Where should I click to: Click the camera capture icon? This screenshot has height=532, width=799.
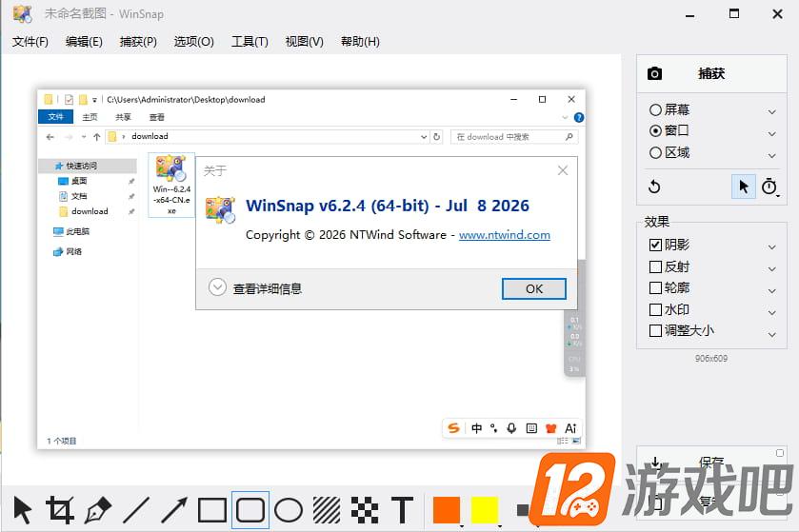point(654,73)
